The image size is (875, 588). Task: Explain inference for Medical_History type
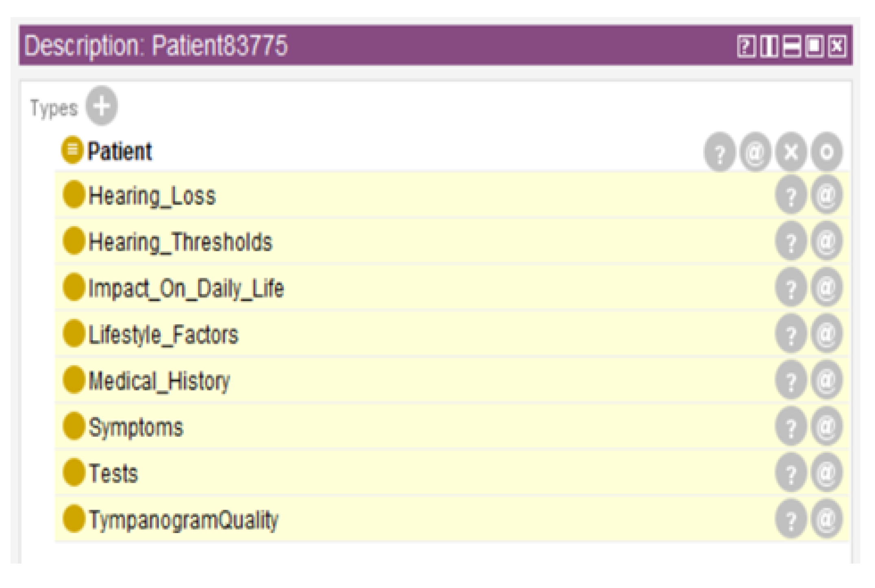790,381
